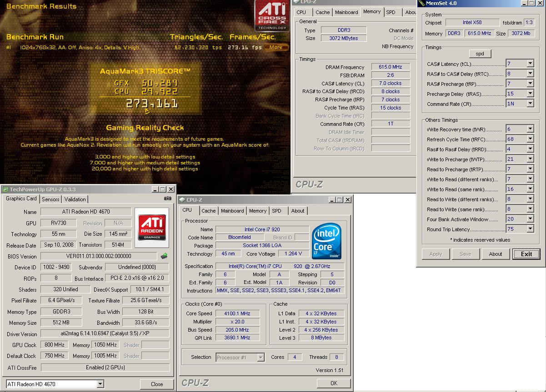The image size is (546, 392).
Task: Click the Save button in MemSet
Action: (x=466, y=254)
